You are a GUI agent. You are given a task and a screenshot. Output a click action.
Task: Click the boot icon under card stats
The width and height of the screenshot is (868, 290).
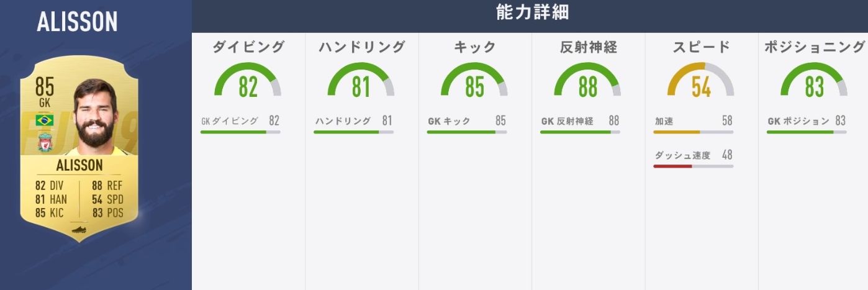point(79,229)
